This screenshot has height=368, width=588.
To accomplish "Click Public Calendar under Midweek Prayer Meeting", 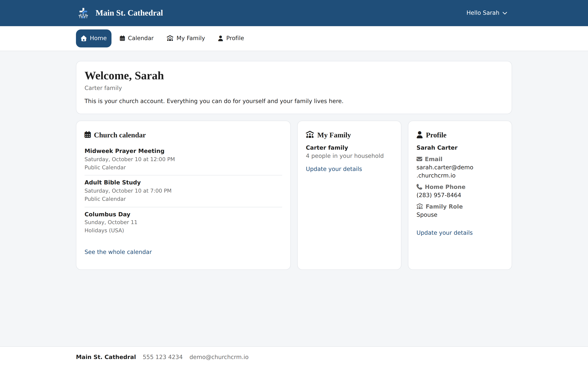I will (105, 167).
